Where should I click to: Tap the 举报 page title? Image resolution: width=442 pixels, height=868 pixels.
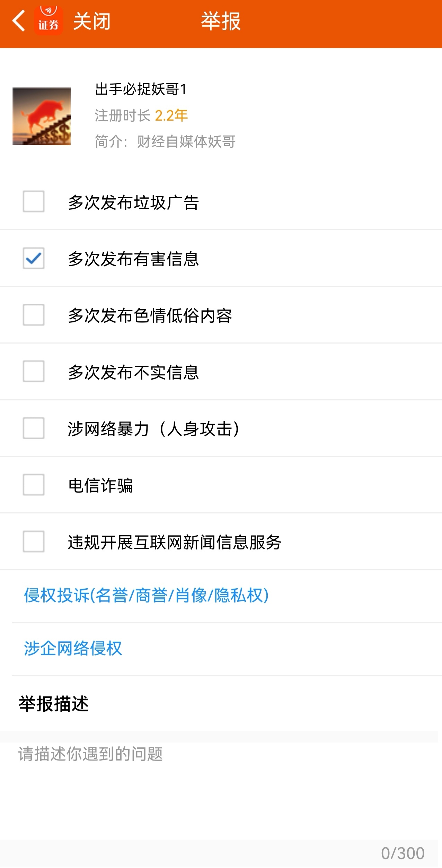coord(221,21)
